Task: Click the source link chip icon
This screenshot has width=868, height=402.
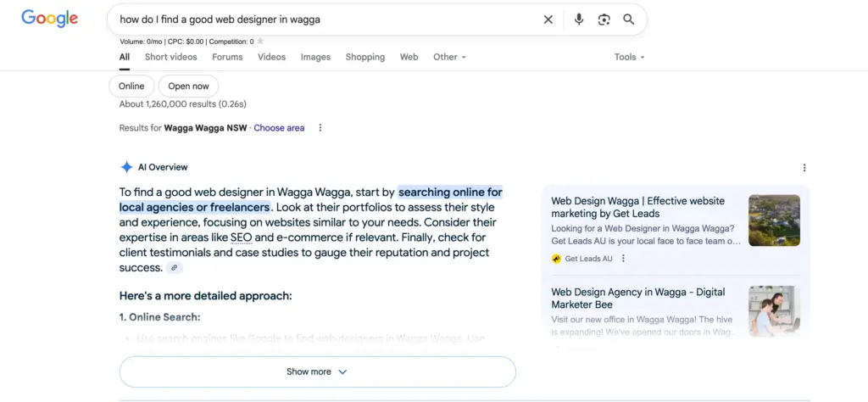Action: (x=174, y=268)
